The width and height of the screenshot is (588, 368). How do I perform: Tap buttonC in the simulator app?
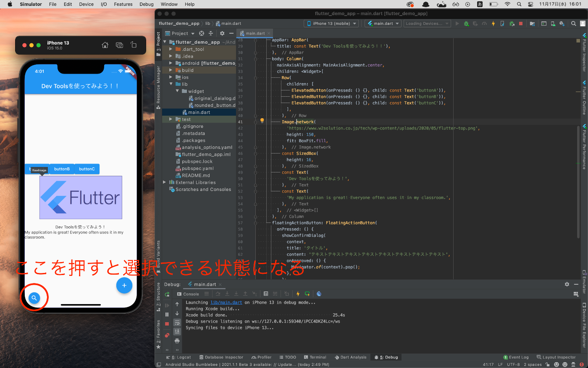tap(87, 169)
